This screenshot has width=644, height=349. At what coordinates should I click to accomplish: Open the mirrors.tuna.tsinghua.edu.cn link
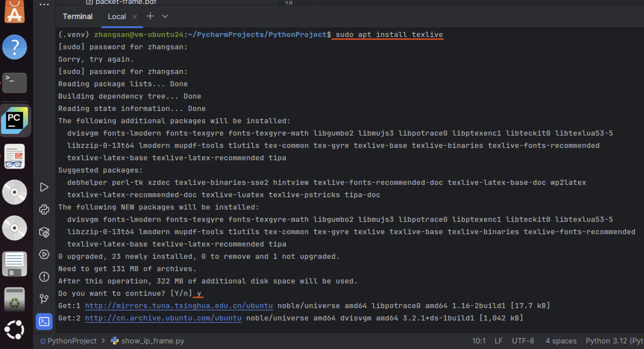point(179,306)
